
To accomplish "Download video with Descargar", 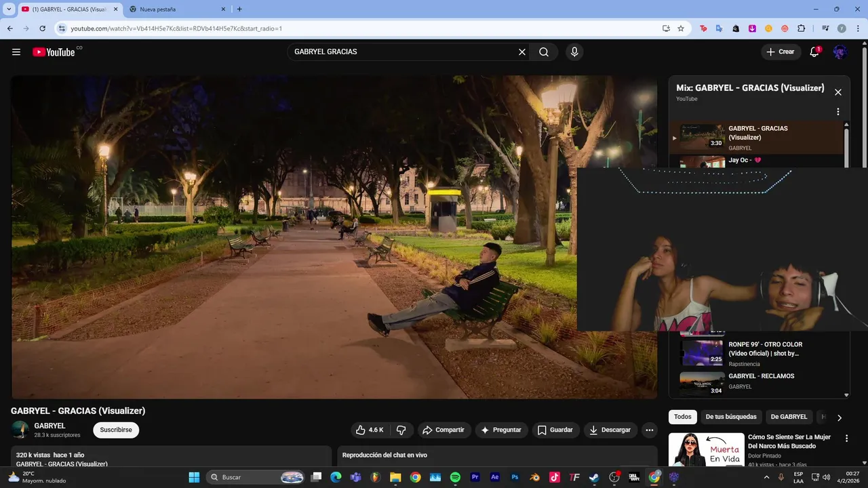I will pyautogui.click(x=610, y=430).
